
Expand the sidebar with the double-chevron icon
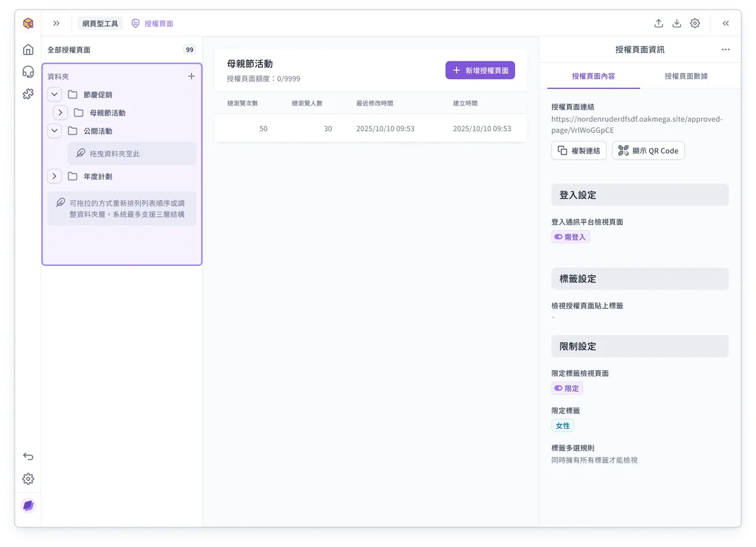tap(56, 23)
